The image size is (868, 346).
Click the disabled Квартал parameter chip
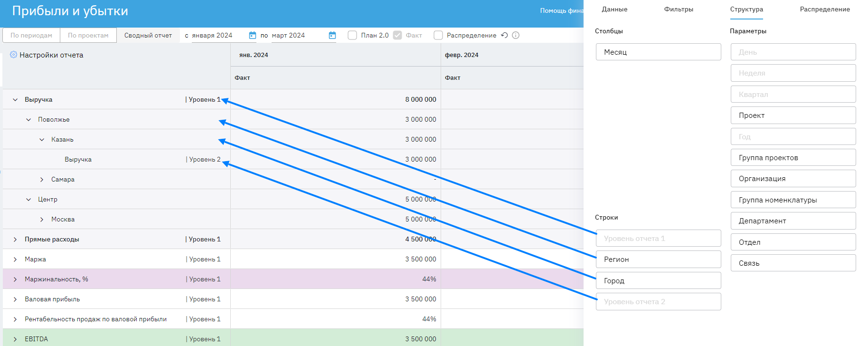[x=793, y=94]
